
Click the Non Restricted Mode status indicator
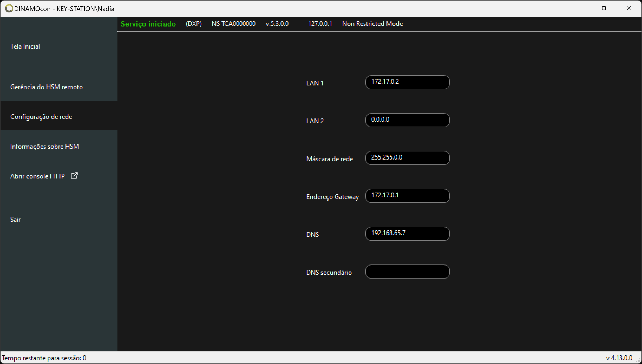pos(373,24)
